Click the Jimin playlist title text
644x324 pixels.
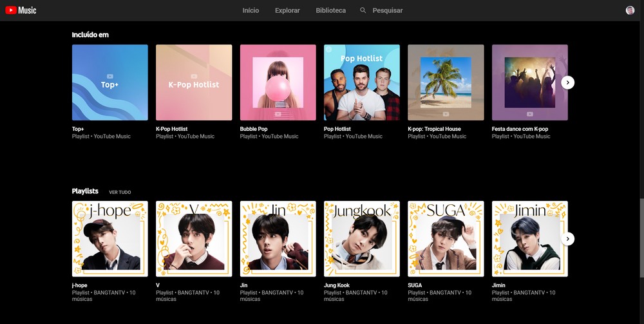pyautogui.click(x=498, y=285)
